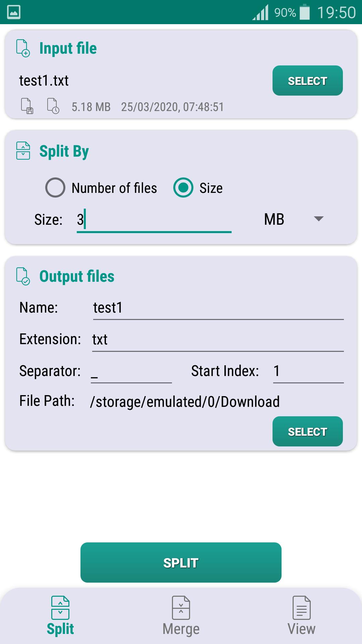Screen dimensions: 362x644
Task: Tap the Output files heading
Action: pos(77,277)
